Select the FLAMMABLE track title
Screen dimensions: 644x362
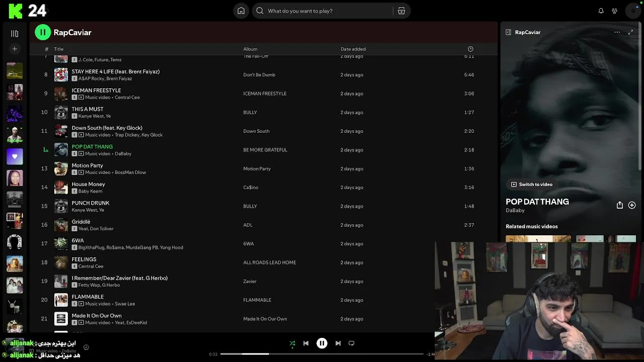point(88,297)
